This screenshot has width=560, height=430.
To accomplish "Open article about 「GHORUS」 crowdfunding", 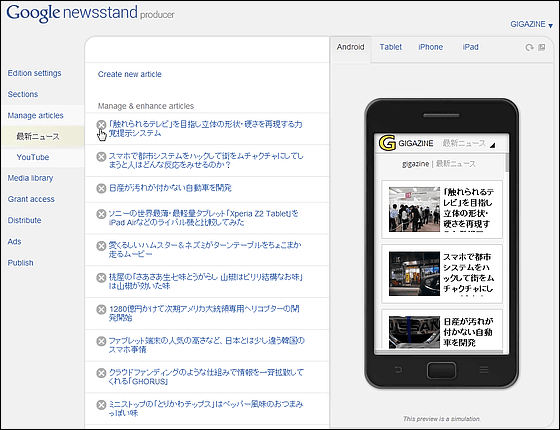I will pos(206,377).
